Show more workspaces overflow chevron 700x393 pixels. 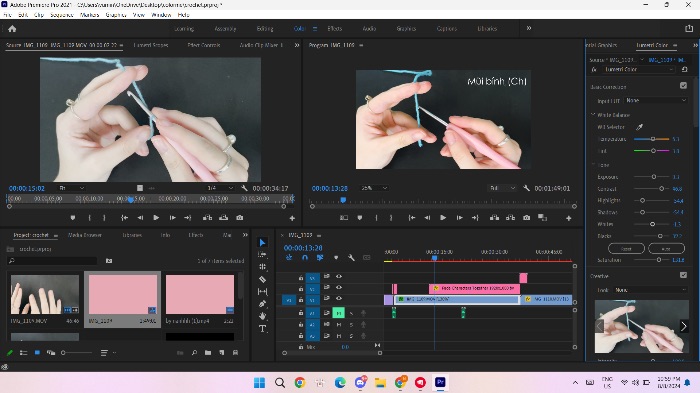pos(529,28)
